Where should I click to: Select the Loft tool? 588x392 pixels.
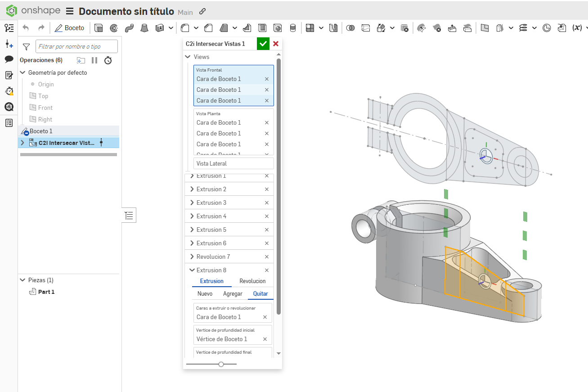coord(144,28)
